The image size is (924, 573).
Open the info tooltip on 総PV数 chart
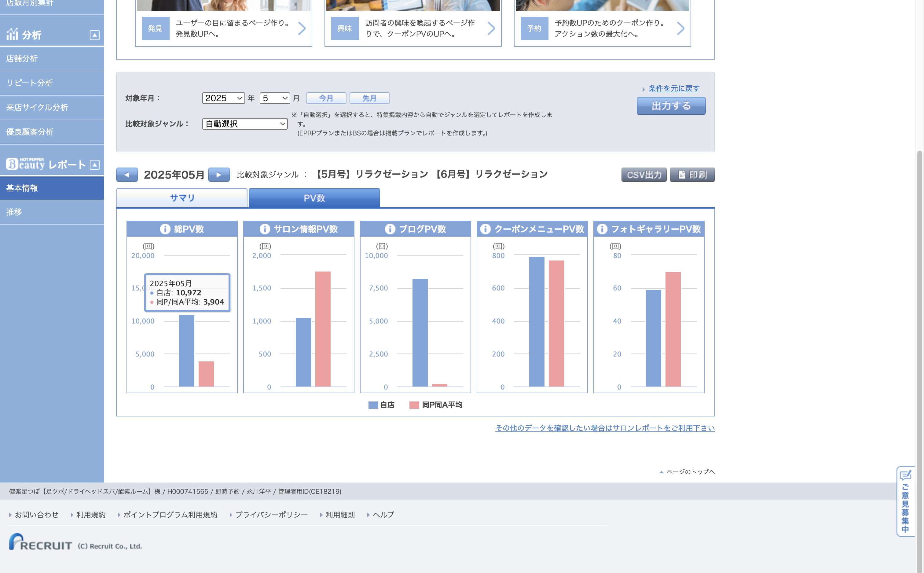[x=165, y=229]
